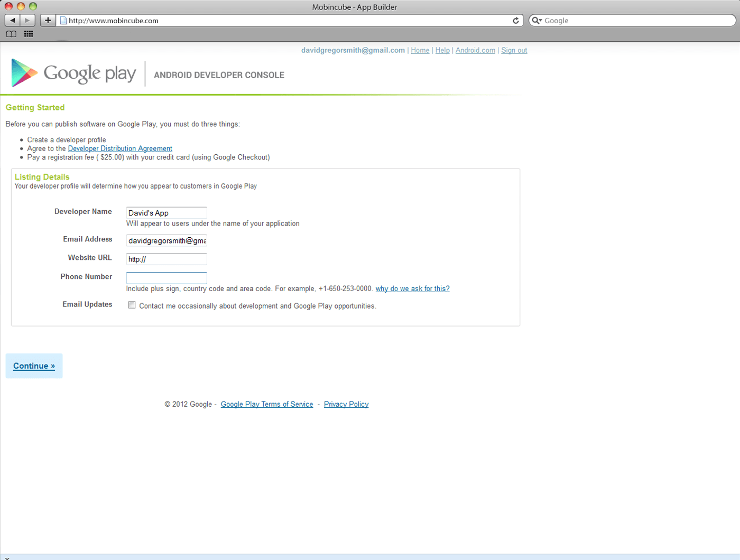Click the davidgregorsmith@gmail.com account text
740x560 pixels.
(x=353, y=50)
